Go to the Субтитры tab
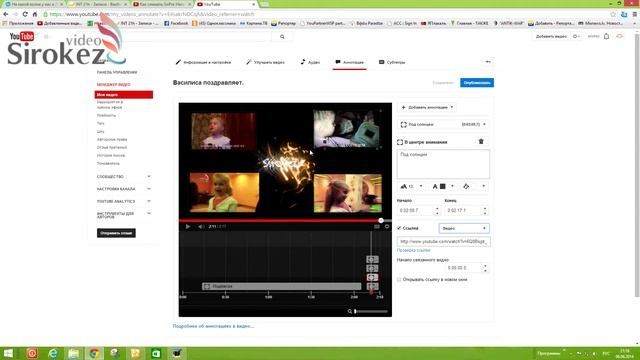The width and height of the screenshot is (640, 360). point(392,62)
